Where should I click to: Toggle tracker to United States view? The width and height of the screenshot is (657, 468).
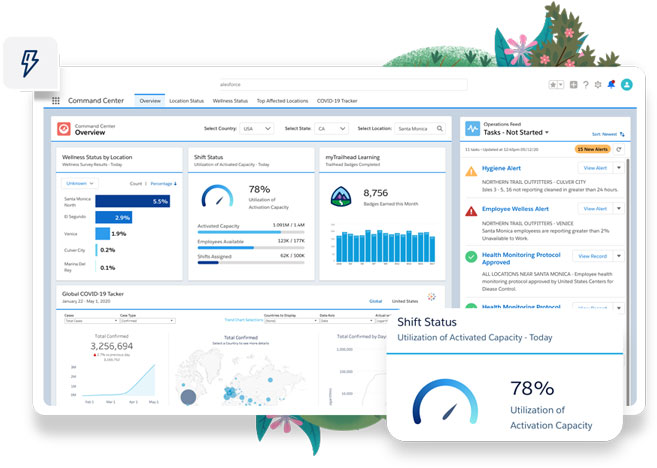click(x=405, y=300)
